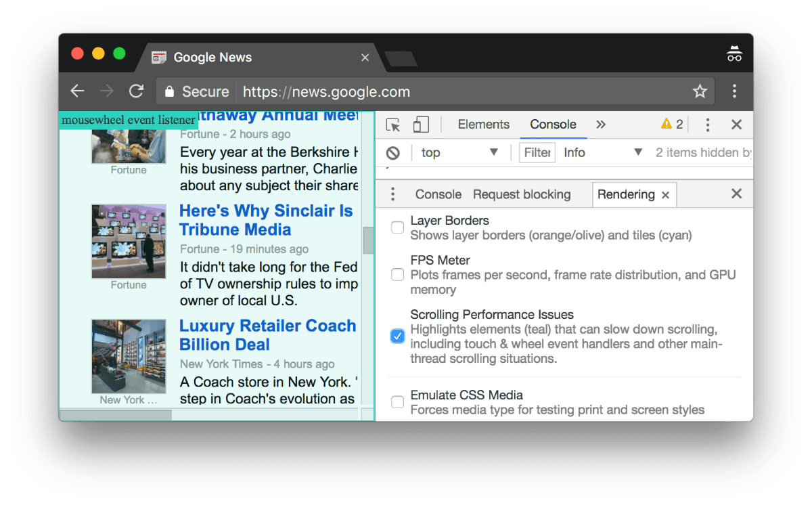Toggle the device toolbar mode

pos(420,124)
